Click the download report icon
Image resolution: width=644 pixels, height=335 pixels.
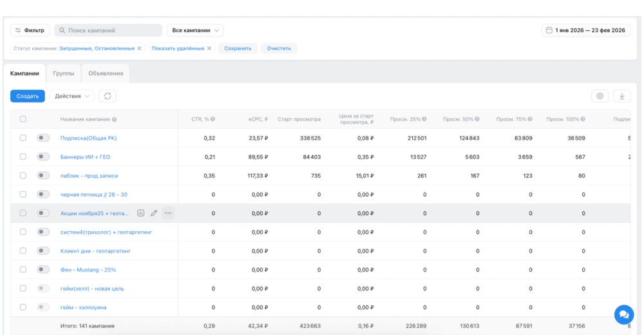622,96
